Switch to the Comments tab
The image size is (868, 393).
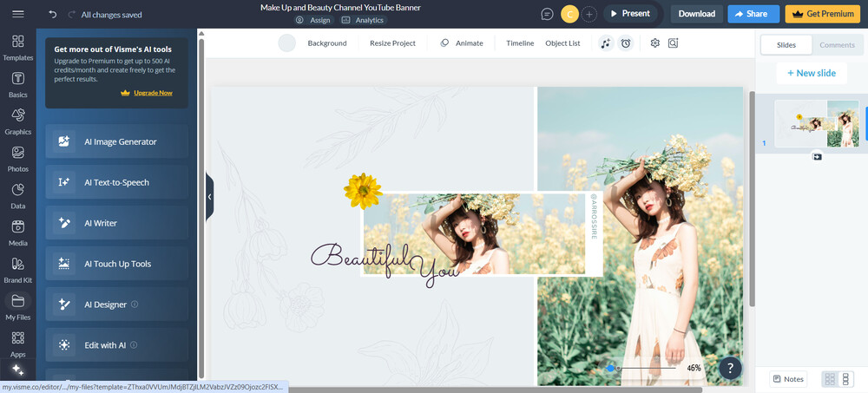pos(837,45)
